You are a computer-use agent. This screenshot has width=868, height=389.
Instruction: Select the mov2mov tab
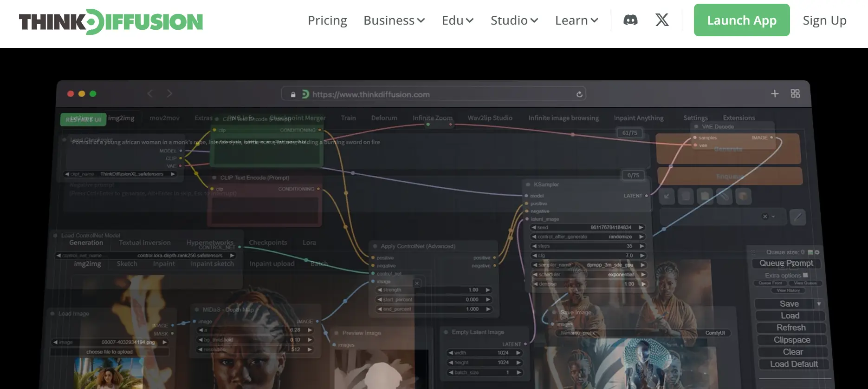[x=164, y=118]
